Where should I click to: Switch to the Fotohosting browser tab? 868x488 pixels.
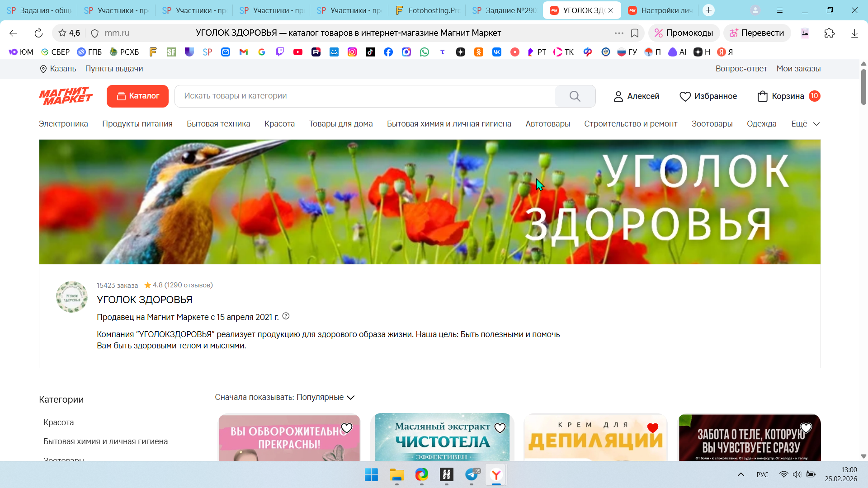coord(427,10)
